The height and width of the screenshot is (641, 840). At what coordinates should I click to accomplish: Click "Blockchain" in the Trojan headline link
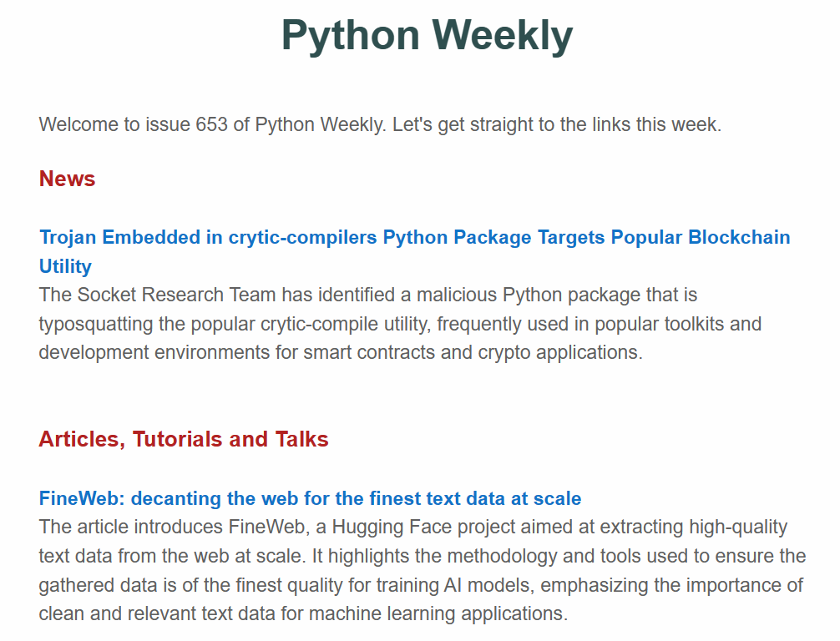click(739, 238)
